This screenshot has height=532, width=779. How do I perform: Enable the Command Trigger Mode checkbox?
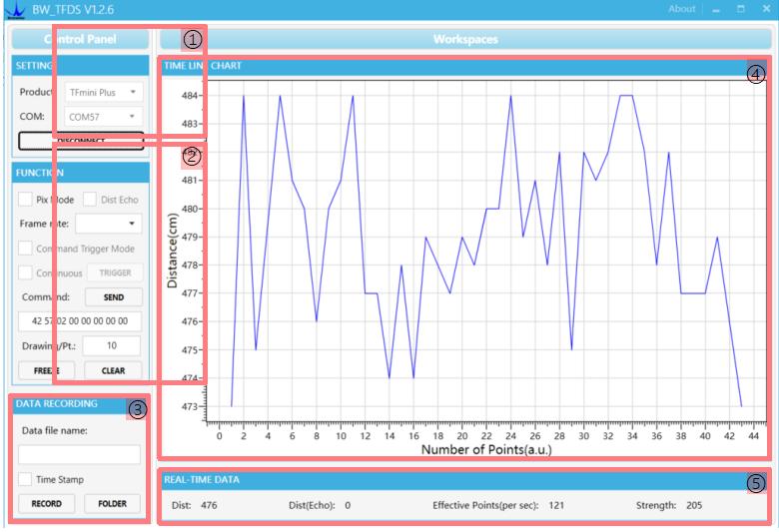[x=25, y=248]
